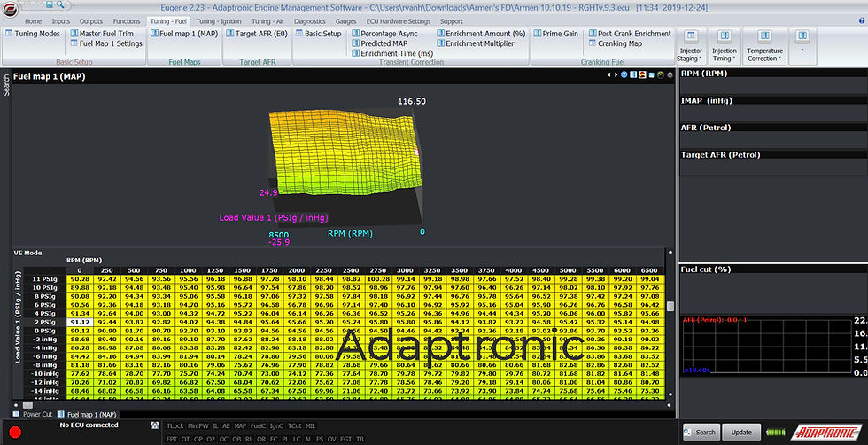Expand the Temperature Correction dropdown
This screenshot has height=445, width=868.
coord(763,45)
